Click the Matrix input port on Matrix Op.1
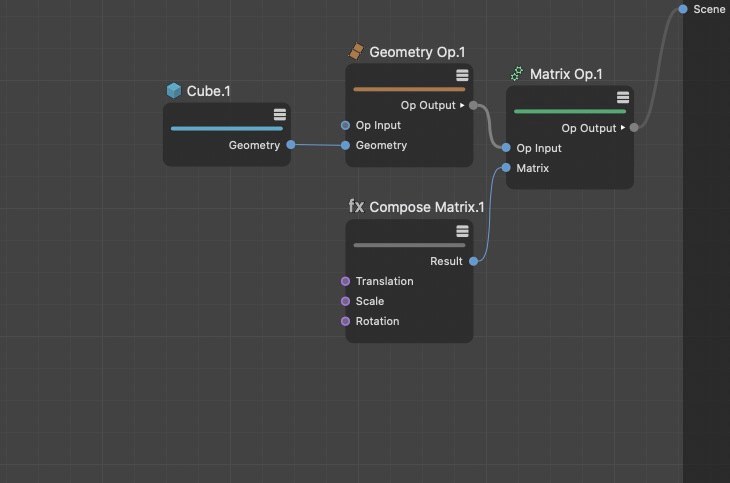 pos(507,168)
